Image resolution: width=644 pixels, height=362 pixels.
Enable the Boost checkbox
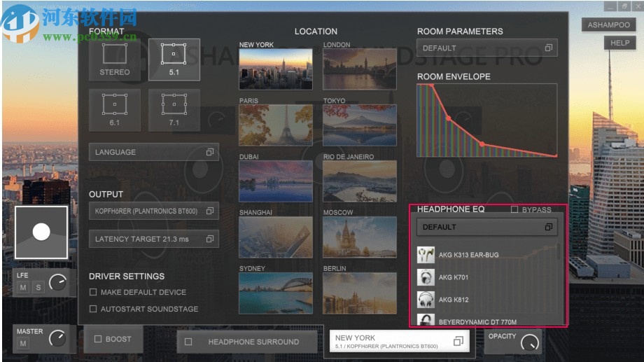pyautogui.click(x=98, y=339)
